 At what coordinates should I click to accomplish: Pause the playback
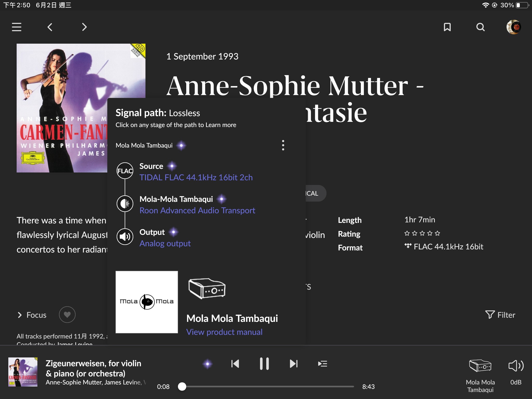point(264,364)
